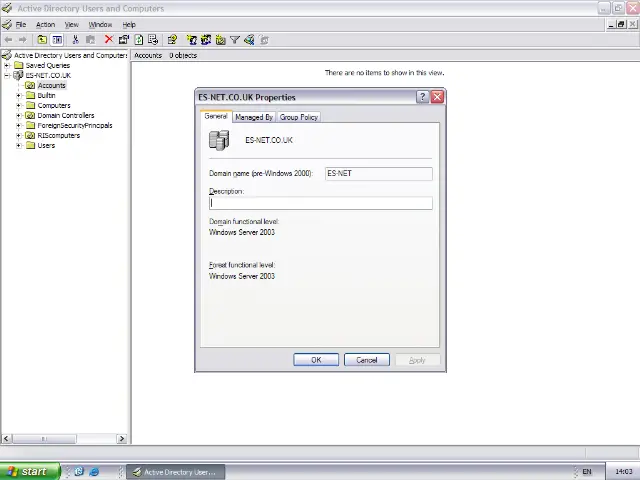This screenshot has height=480, width=640.
Task: Click the pre-Windows 2000 domain name field
Action: [x=379, y=173]
